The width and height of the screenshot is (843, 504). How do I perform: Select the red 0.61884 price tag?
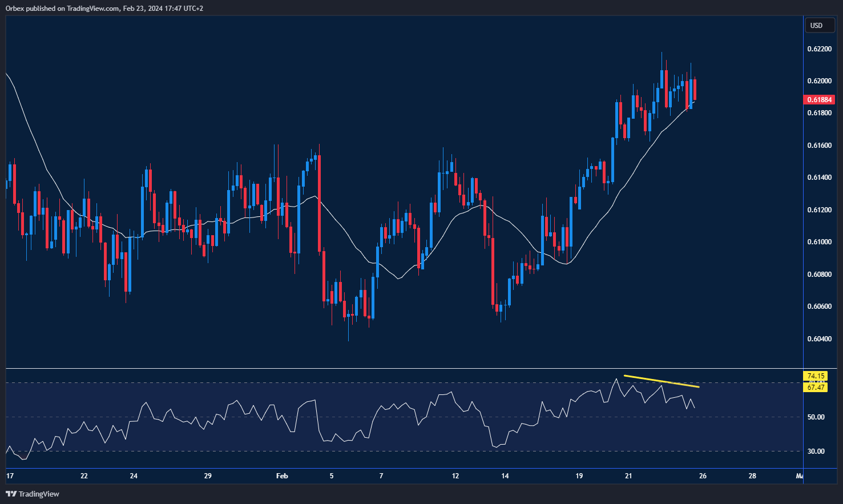point(820,99)
